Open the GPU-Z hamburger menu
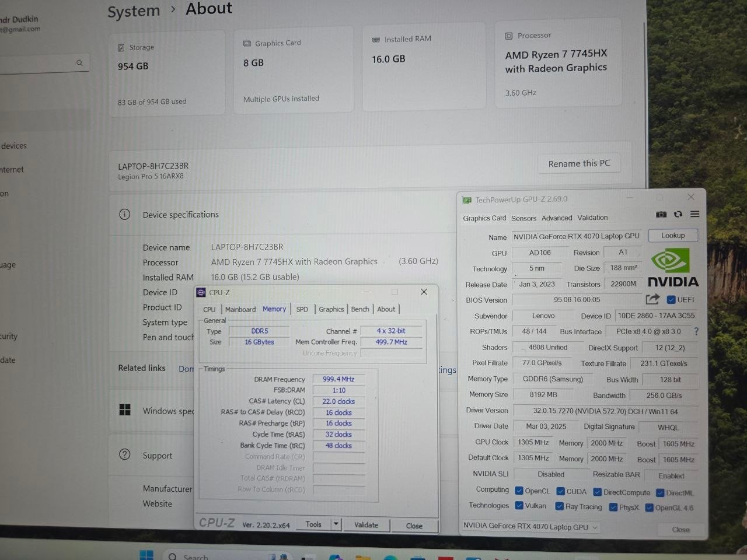Viewport: 747px width, 560px height. [694, 214]
